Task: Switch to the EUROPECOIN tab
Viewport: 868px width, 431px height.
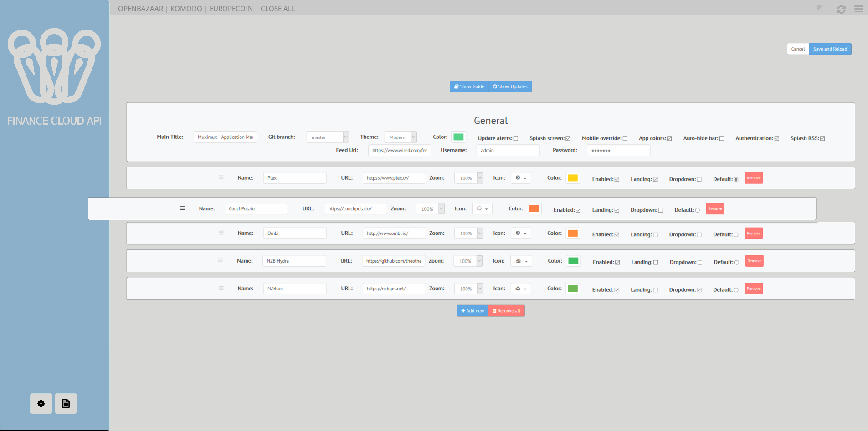Action: 231,9
